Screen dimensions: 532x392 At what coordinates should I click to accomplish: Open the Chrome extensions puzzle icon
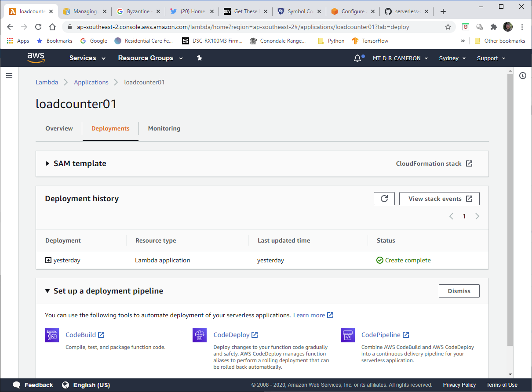tap(494, 27)
